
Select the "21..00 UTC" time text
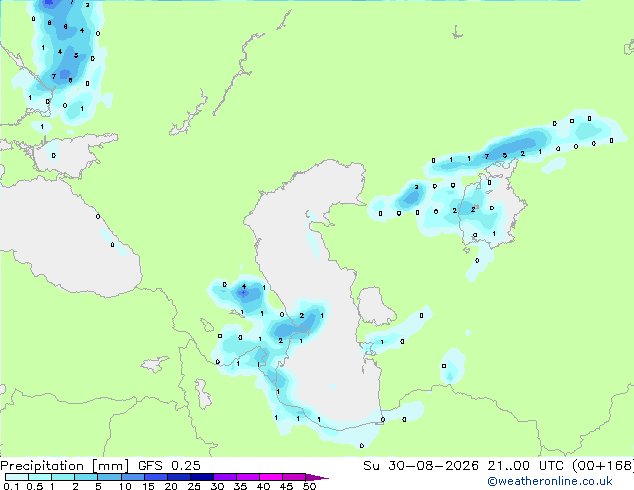(525, 466)
